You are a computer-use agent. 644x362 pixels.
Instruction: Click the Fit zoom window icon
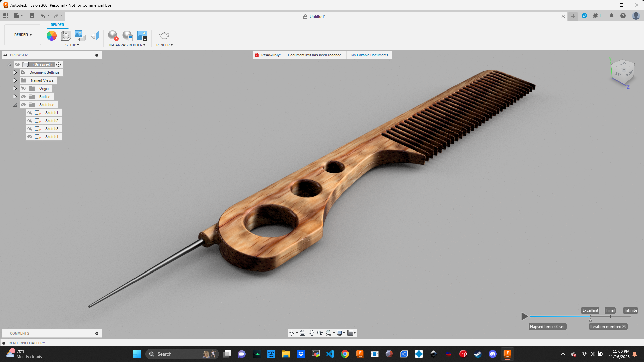[x=329, y=333]
